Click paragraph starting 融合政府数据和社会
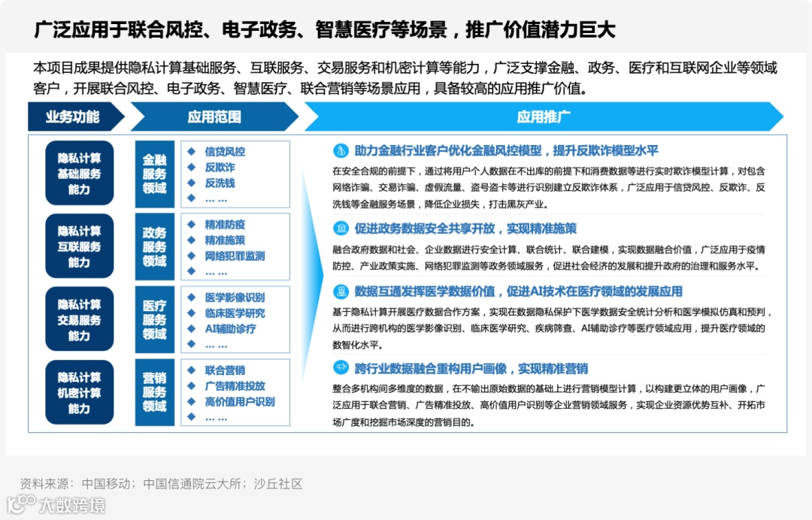 548,258
